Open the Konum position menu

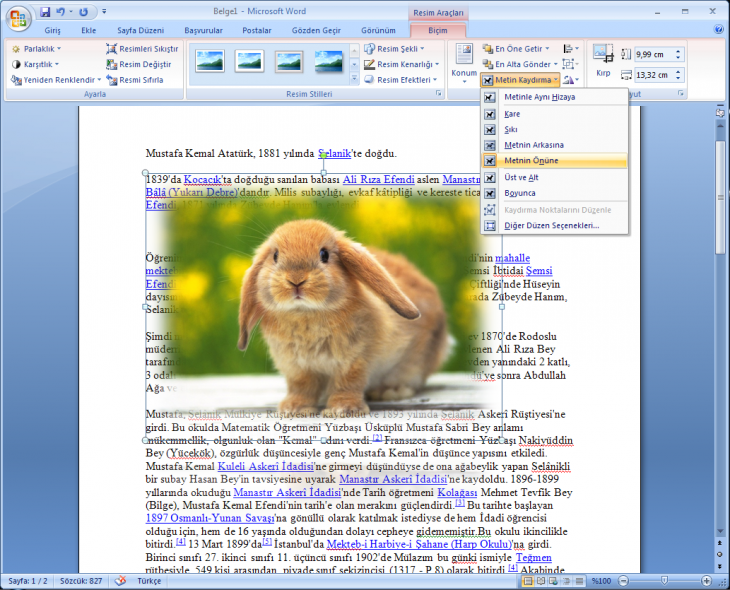[464, 64]
